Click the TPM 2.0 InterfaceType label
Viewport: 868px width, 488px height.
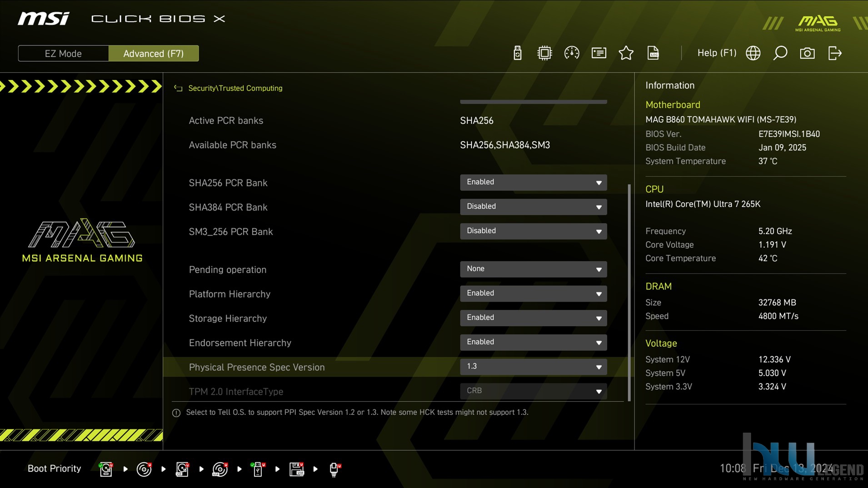tap(236, 392)
